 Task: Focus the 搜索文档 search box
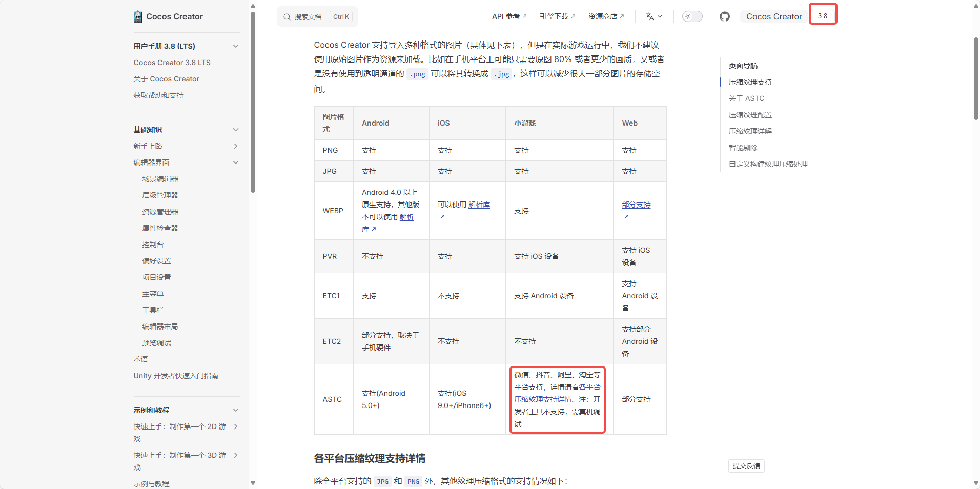(x=317, y=16)
